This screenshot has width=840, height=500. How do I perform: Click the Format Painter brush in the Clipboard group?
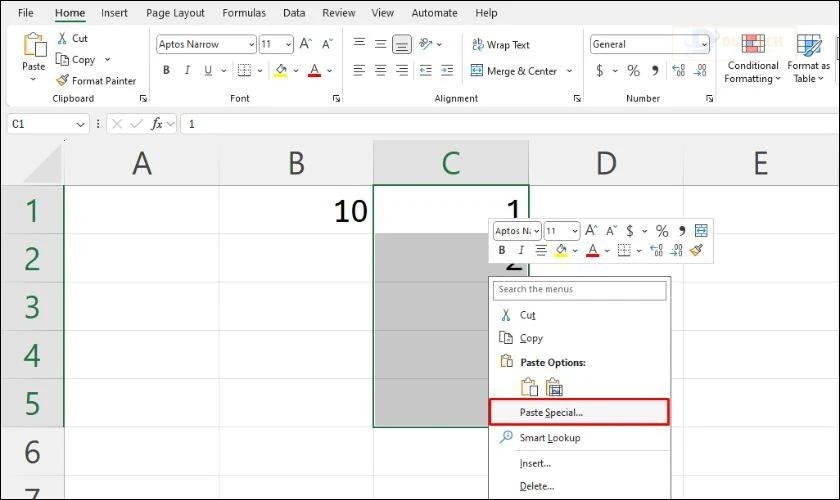[63, 80]
